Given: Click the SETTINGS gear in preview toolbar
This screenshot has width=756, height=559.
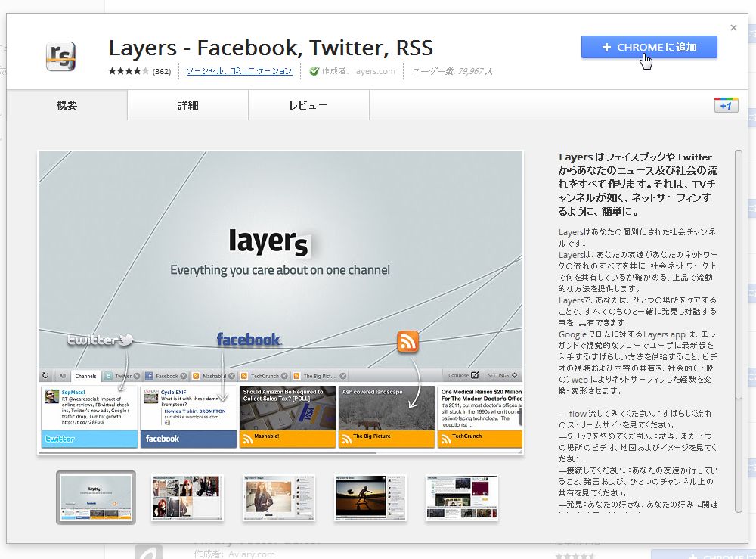Looking at the screenshot, I should click(x=514, y=374).
